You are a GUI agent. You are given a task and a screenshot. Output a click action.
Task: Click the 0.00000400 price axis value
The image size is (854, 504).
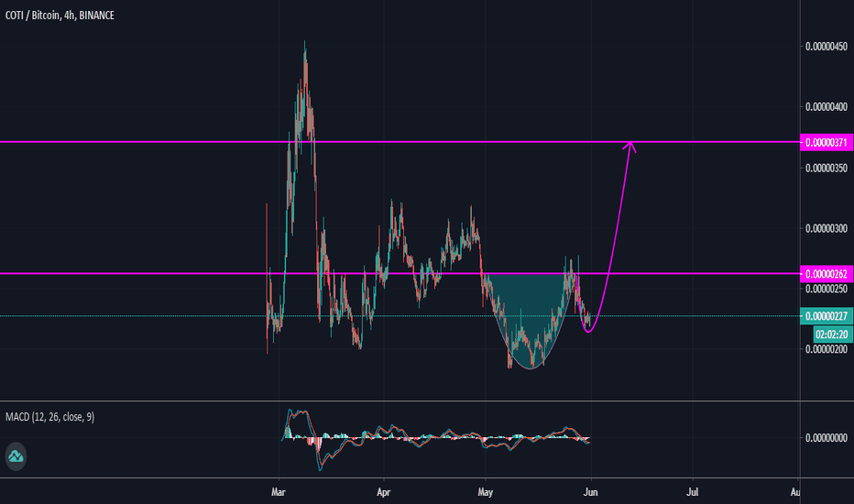coord(827,107)
